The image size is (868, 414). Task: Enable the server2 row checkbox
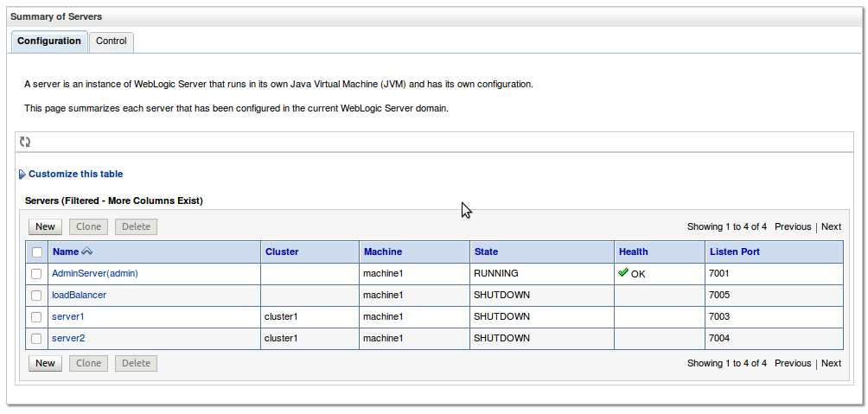click(x=36, y=339)
